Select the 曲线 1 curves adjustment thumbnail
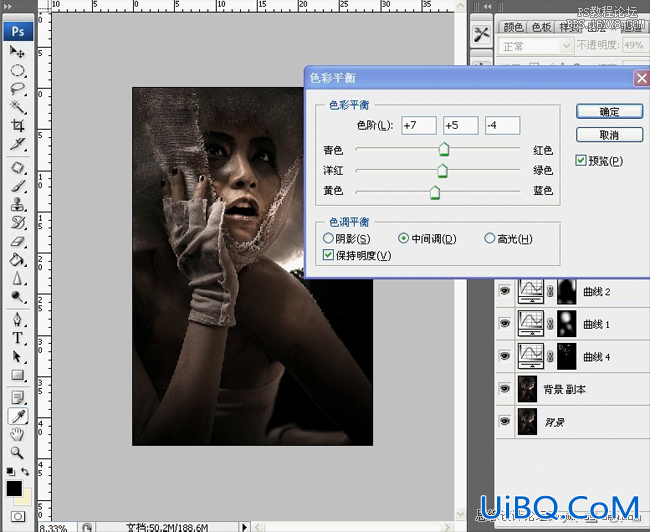The width and height of the screenshot is (650, 532). coord(531,323)
